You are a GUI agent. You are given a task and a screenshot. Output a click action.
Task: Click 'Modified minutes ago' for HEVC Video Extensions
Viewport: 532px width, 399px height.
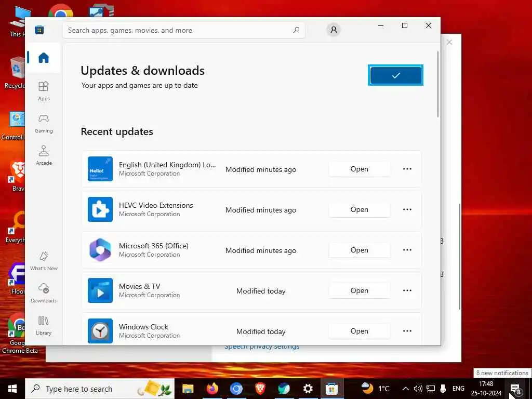click(x=261, y=210)
